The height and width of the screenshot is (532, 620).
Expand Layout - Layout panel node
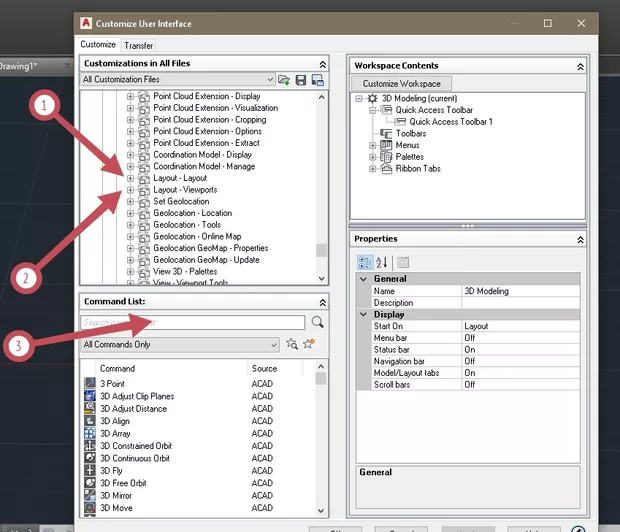(130, 178)
